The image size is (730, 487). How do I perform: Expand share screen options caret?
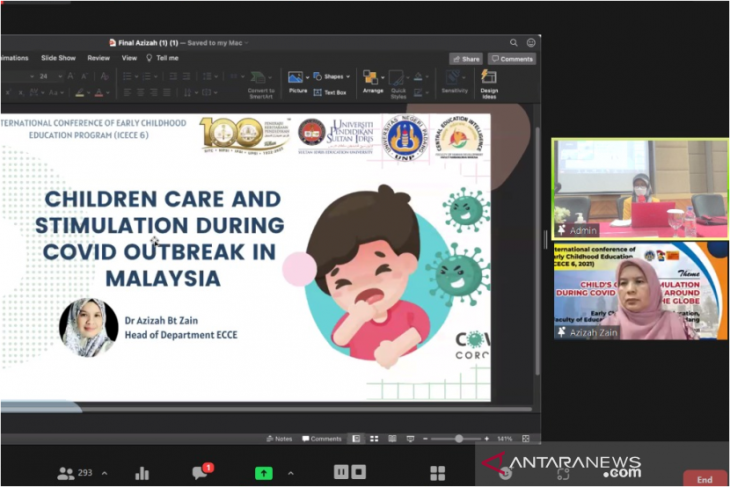[x=291, y=473]
